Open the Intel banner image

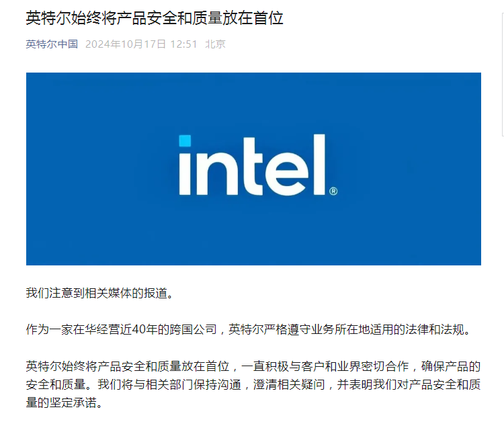pos(253,169)
